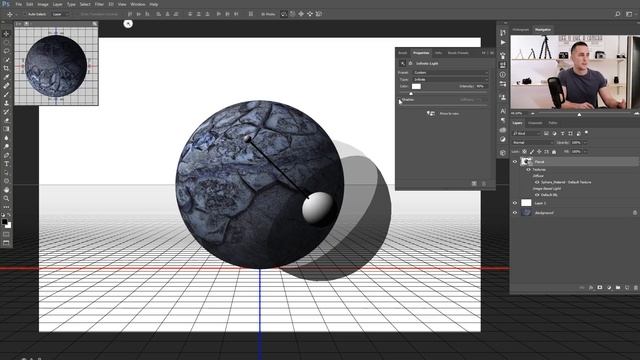
Task: Click the Navigator zoom slider
Action: click(579, 114)
